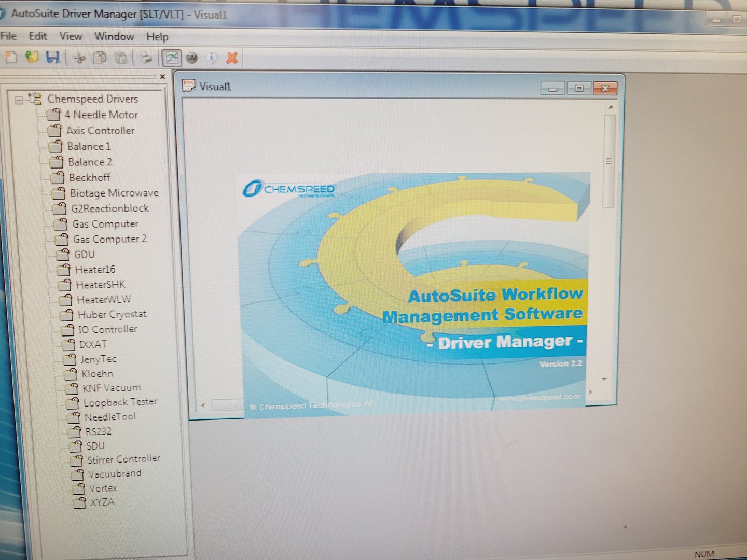
Task: Select the Vortex driver
Action: pyautogui.click(x=103, y=488)
